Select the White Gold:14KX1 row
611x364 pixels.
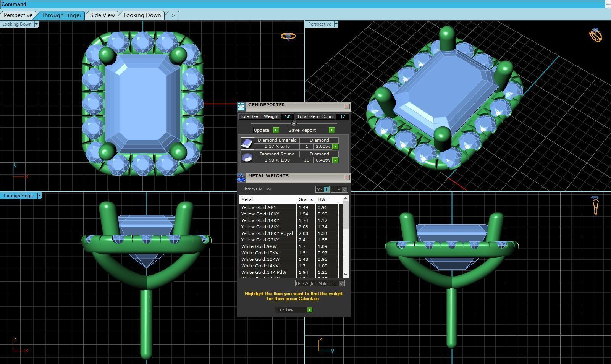pos(291,266)
